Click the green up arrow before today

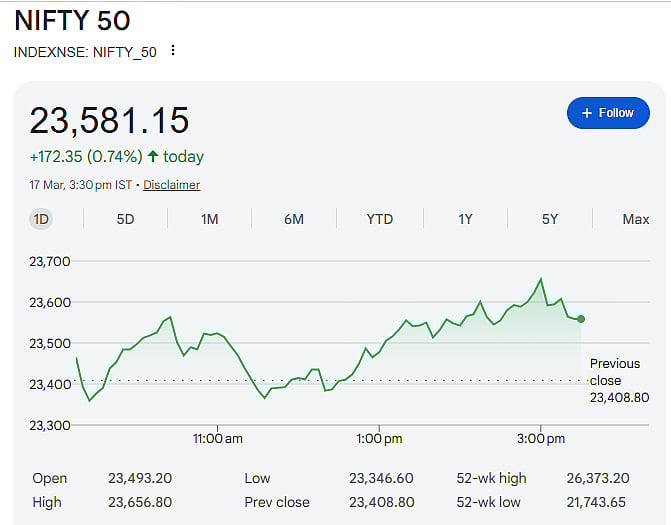click(x=153, y=157)
